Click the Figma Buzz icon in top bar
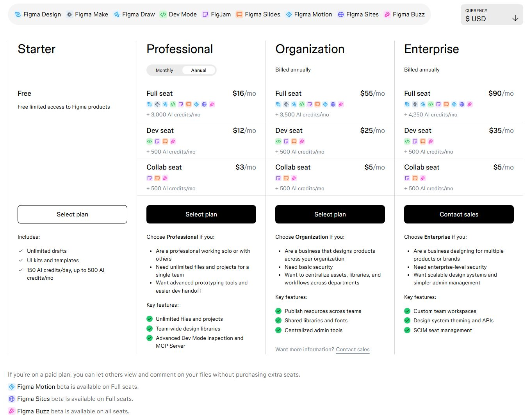 click(387, 14)
